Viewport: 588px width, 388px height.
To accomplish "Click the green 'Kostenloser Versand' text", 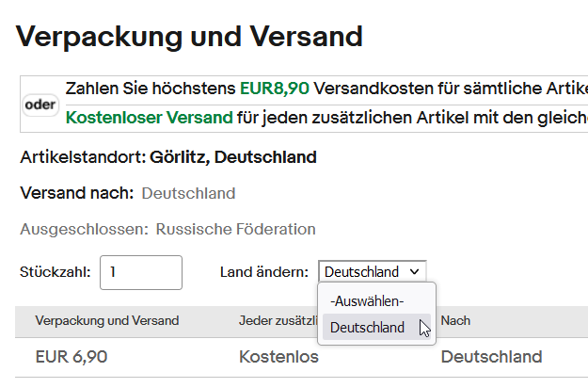I will click(149, 118).
